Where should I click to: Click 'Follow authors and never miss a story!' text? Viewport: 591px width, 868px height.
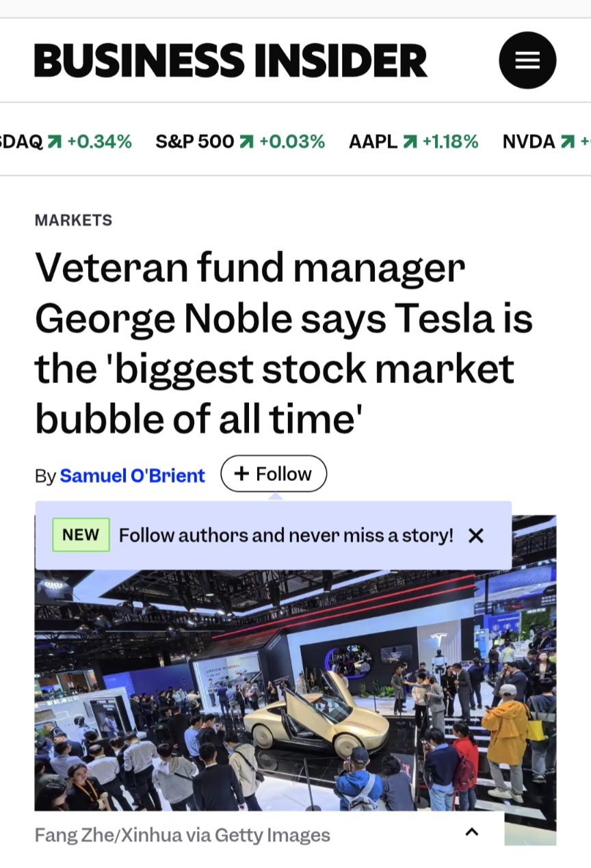pos(286,536)
